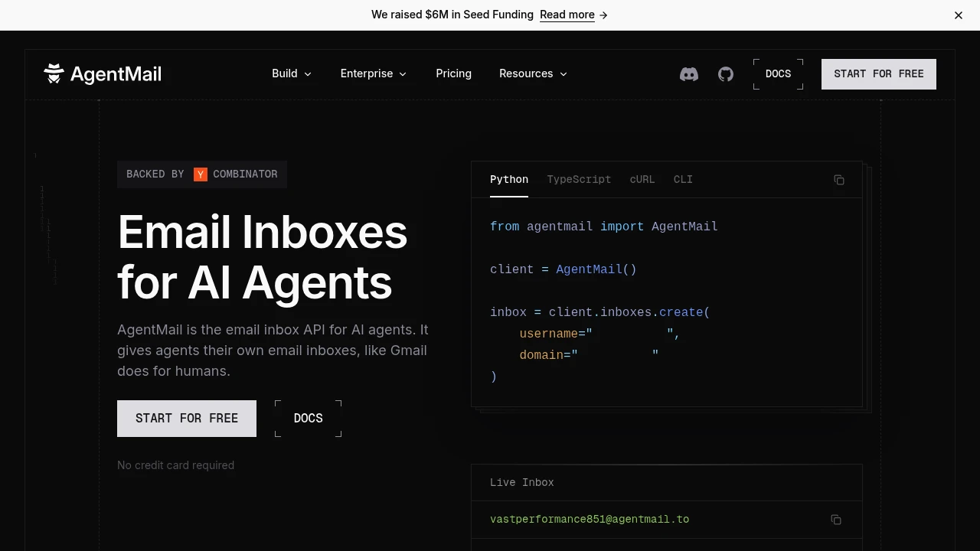Viewport: 980px width, 551px height.
Task: Click the Live Inbox panel title
Action: pos(522,483)
